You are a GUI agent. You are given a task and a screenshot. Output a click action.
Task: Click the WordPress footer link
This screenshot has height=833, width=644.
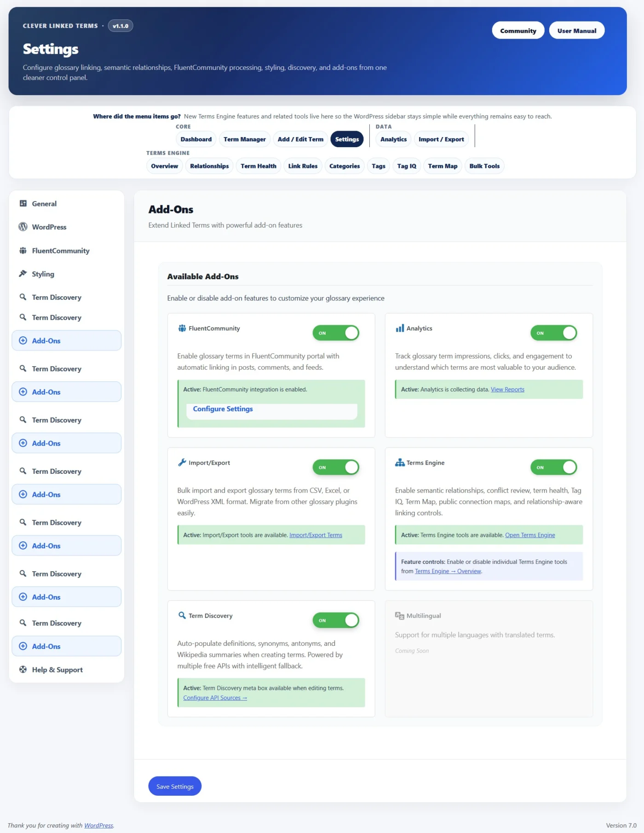(98, 825)
